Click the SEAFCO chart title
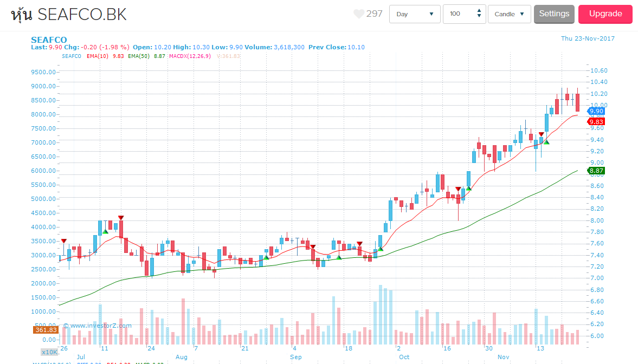This screenshot has height=364, width=638. [49, 40]
